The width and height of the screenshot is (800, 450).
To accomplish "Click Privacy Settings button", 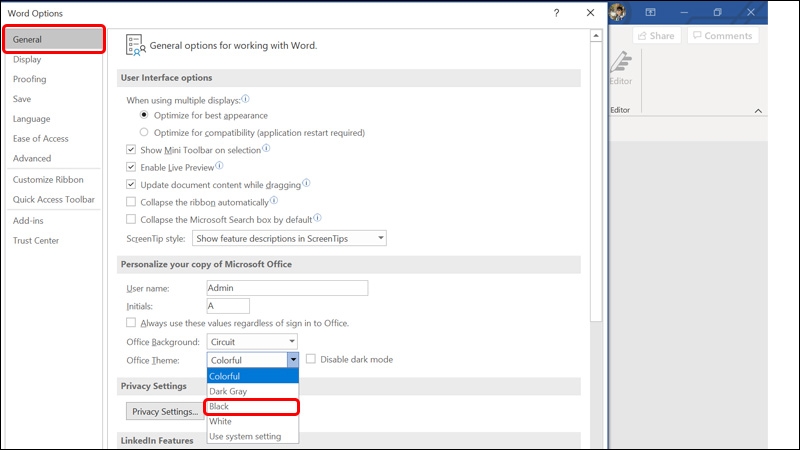I will coord(165,411).
